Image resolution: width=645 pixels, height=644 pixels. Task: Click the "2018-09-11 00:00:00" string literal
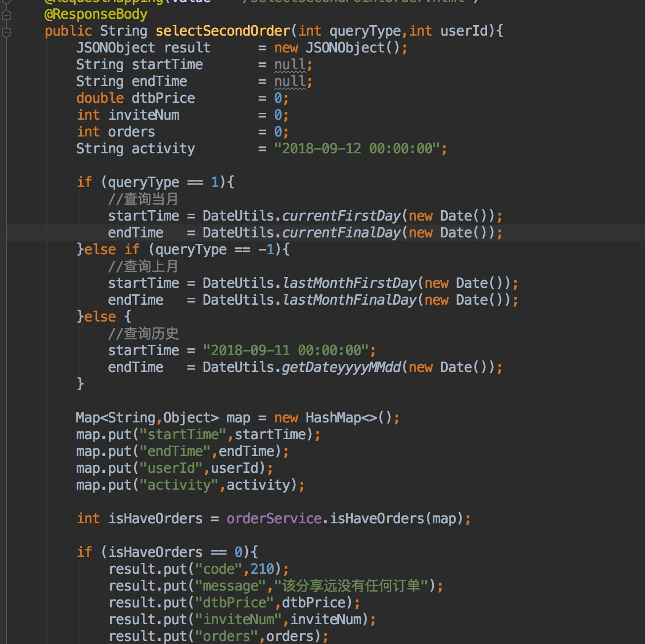(x=286, y=351)
